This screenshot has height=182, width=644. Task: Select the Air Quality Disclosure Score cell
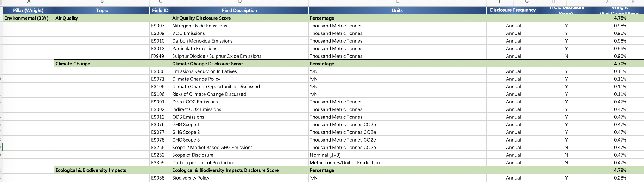coord(201,18)
